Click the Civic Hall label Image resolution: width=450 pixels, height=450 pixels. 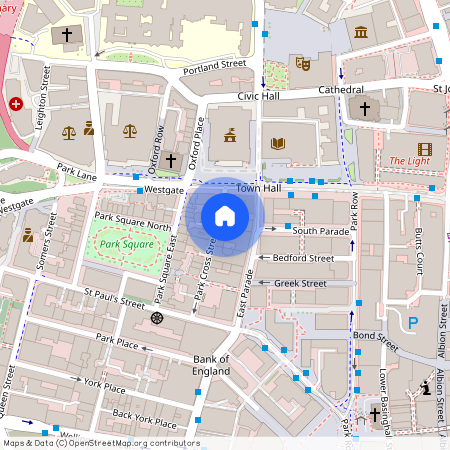point(258,96)
